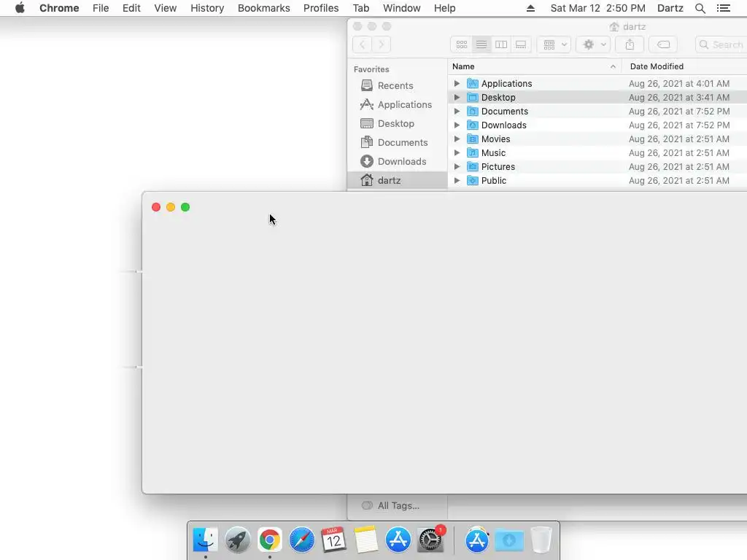Screen dimensions: 747x560
Task: Click the Apple menu logo
Action: [x=20, y=8]
